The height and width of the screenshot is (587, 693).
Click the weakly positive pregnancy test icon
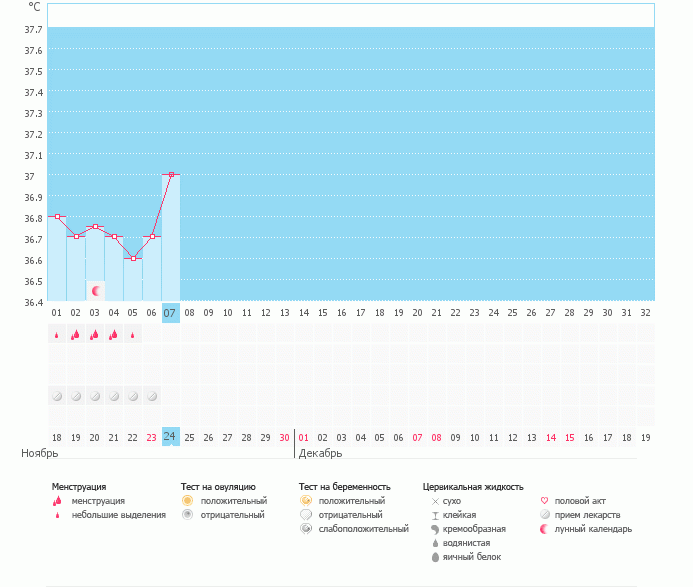(x=305, y=528)
